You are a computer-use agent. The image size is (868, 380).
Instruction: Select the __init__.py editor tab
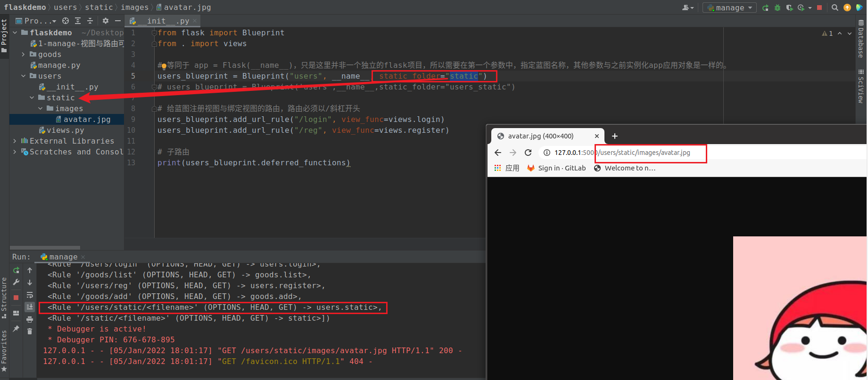[163, 21]
